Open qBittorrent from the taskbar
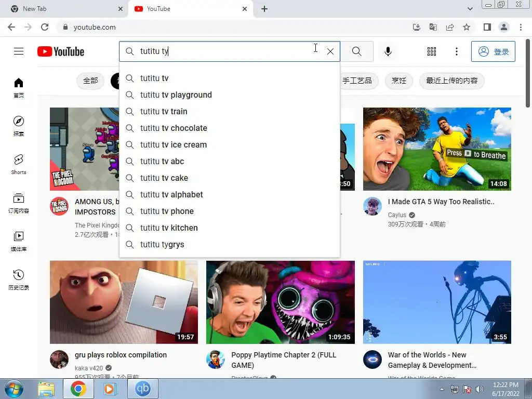 pyautogui.click(x=143, y=389)
